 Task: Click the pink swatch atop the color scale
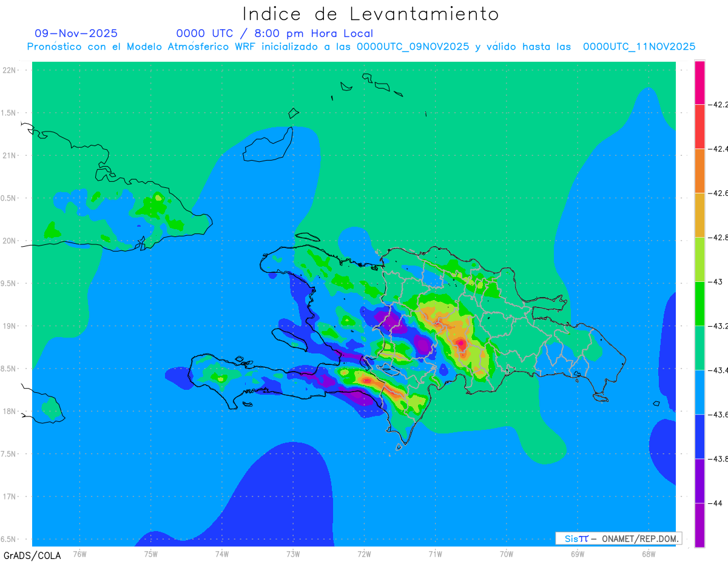click(699, 82)
